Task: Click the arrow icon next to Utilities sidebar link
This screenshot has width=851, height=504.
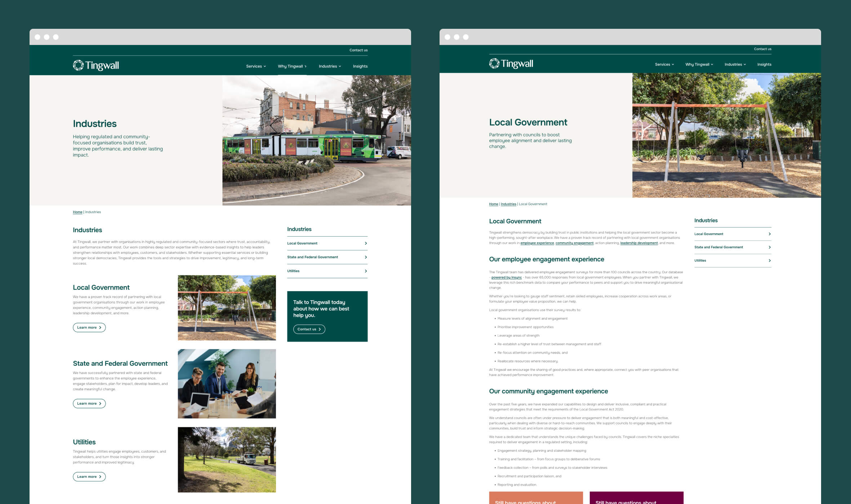Action: [366, 271]
